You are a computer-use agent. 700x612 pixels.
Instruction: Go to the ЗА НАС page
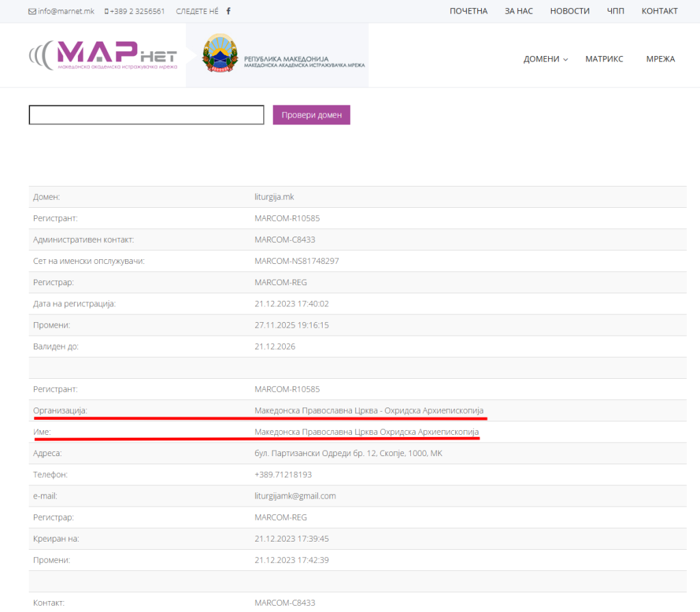coord(519,11)
